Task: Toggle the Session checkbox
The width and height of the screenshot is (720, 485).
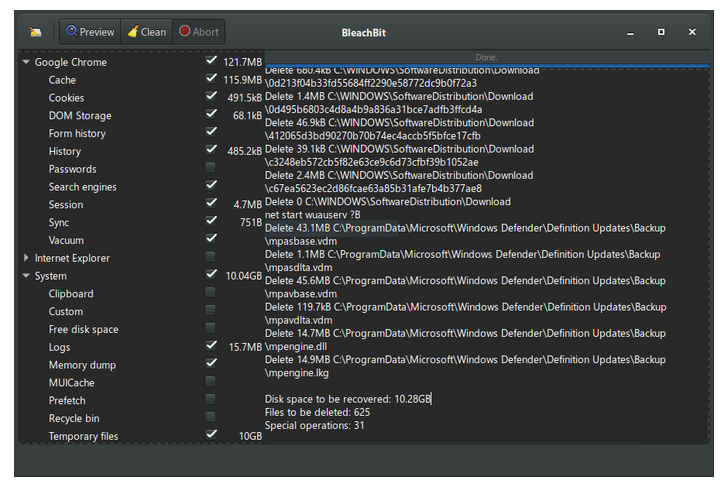Action: pos(211,203)
